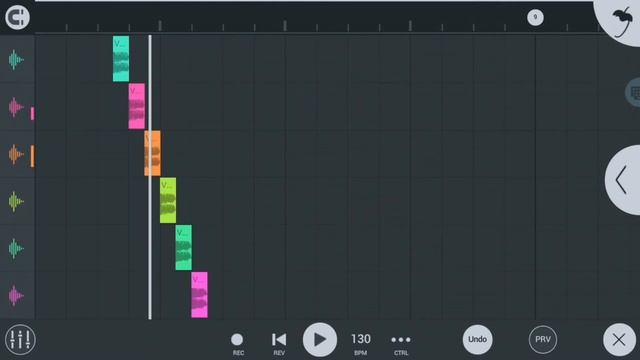The height and width of the screenshot is (360, 640).
Task: Open the FL Studio fruit logo menu
Action: click(622, 20)
